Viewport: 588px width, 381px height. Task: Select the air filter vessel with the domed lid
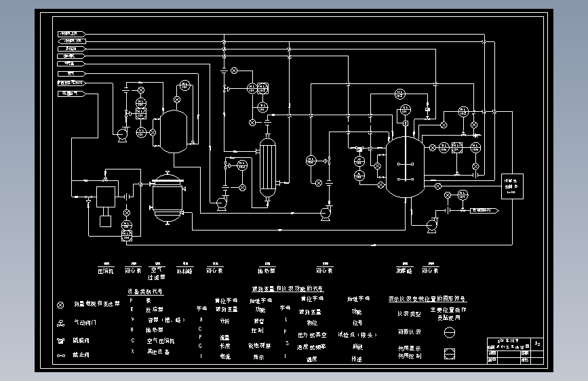click(x=168, y=198)
